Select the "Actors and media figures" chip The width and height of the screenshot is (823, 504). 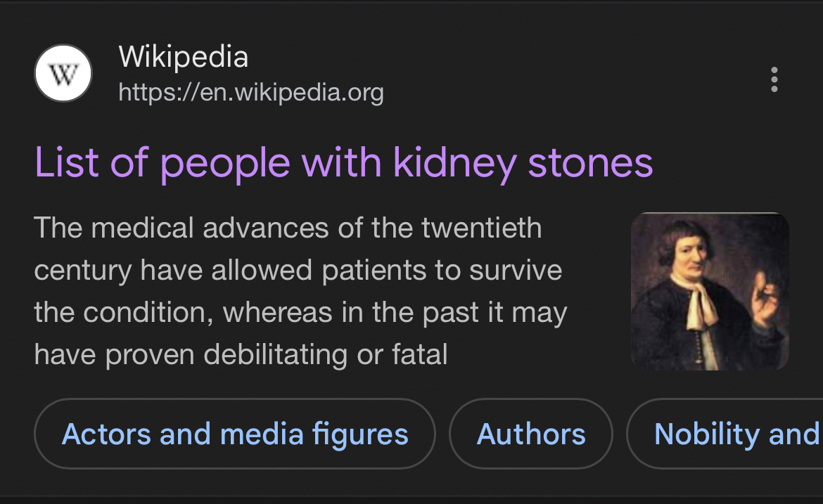pyautogui.click(x=235, y=434)
